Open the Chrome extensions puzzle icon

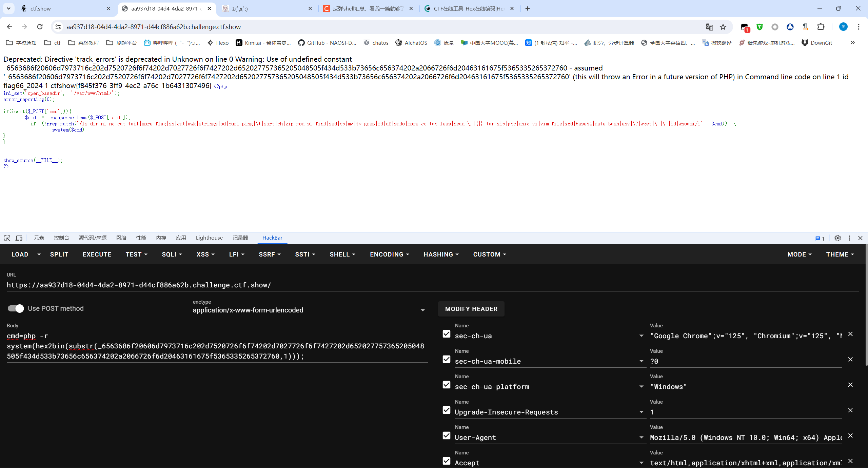tap(821, 27)
